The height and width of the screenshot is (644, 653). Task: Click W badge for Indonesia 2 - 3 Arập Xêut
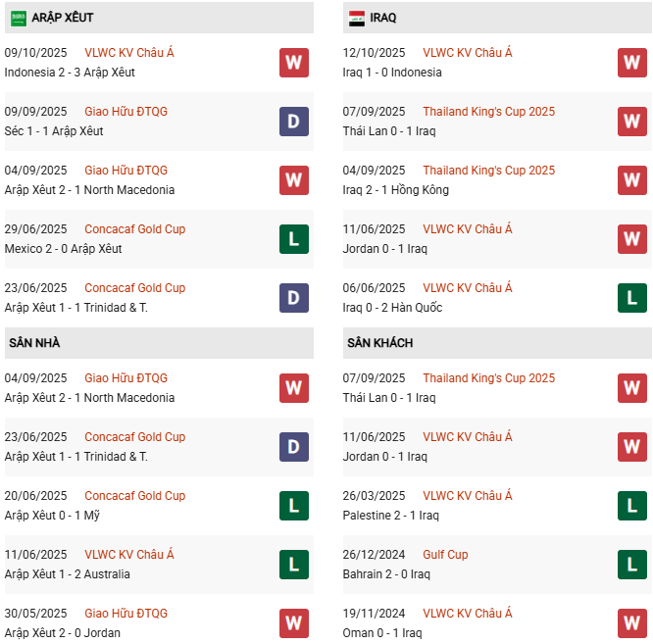[x=294, y=63]
